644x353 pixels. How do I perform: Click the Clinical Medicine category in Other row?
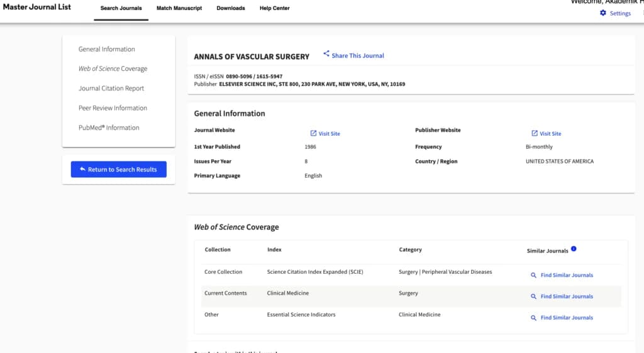click(419, 315)
